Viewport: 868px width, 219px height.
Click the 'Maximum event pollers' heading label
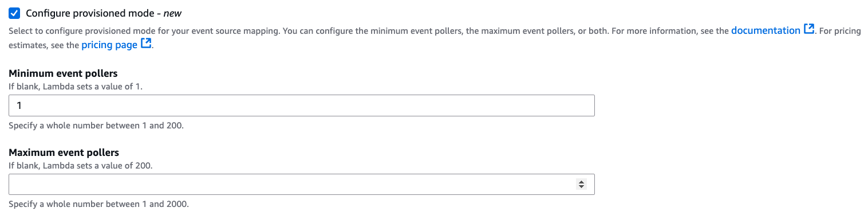(x=64, y=152)
